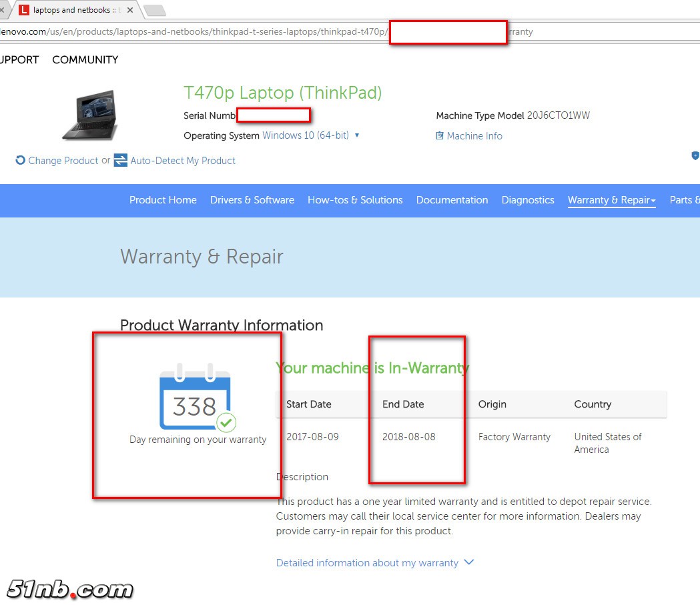Click the Machine Type Model 20J6CTO1WW text
700x605 pixels.
click(x=513, y=115)
